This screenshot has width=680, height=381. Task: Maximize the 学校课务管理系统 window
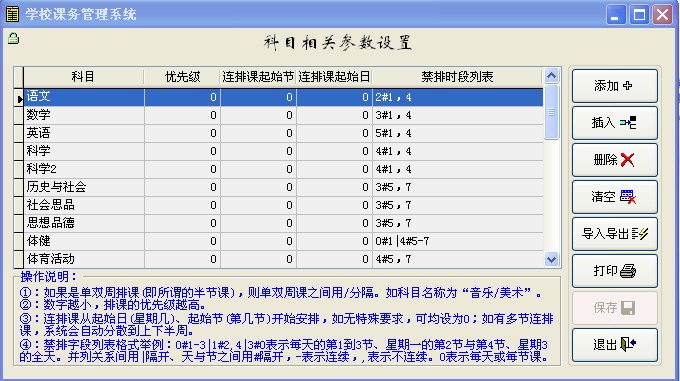639,15
